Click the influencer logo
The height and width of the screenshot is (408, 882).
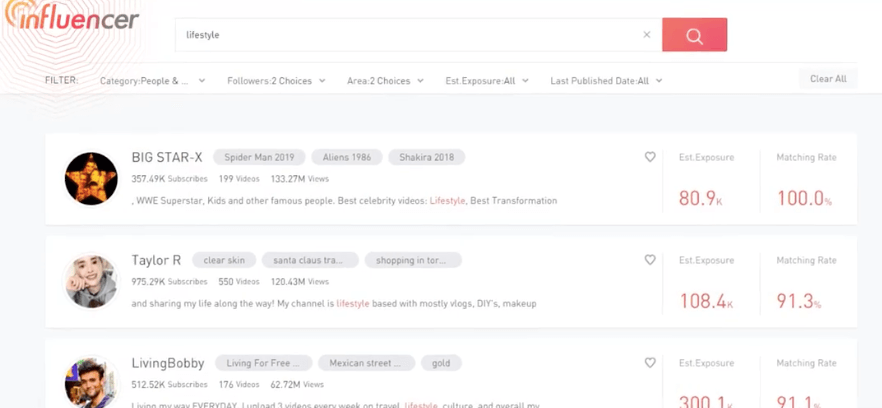pyautogui.click(x=71, y=16)
